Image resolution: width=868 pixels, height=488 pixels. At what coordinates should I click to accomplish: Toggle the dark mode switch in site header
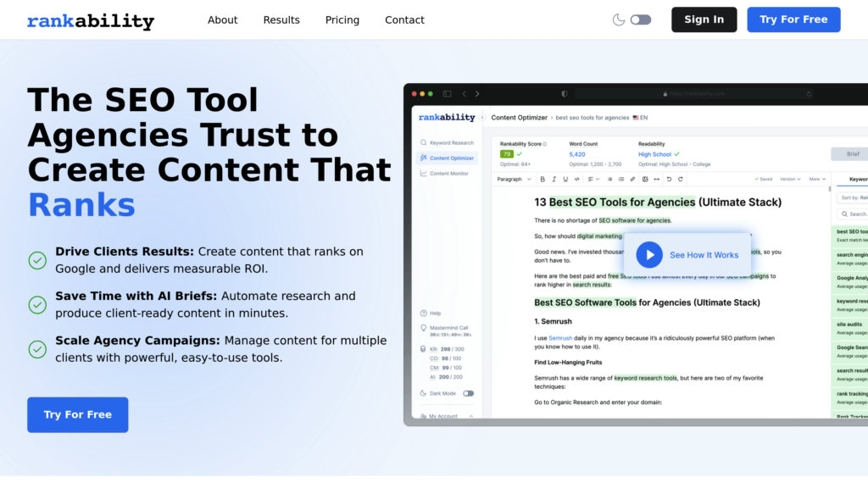tap(640, 19)
